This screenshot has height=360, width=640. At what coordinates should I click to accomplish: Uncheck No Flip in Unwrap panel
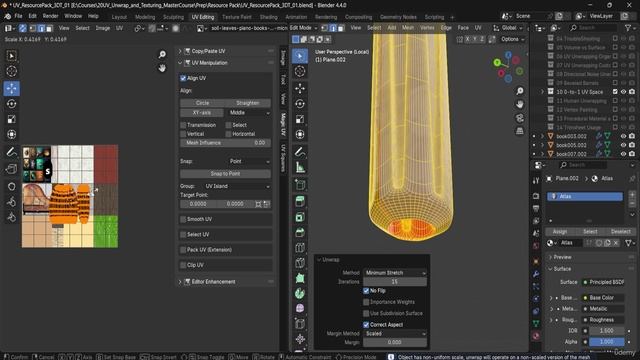366,291
